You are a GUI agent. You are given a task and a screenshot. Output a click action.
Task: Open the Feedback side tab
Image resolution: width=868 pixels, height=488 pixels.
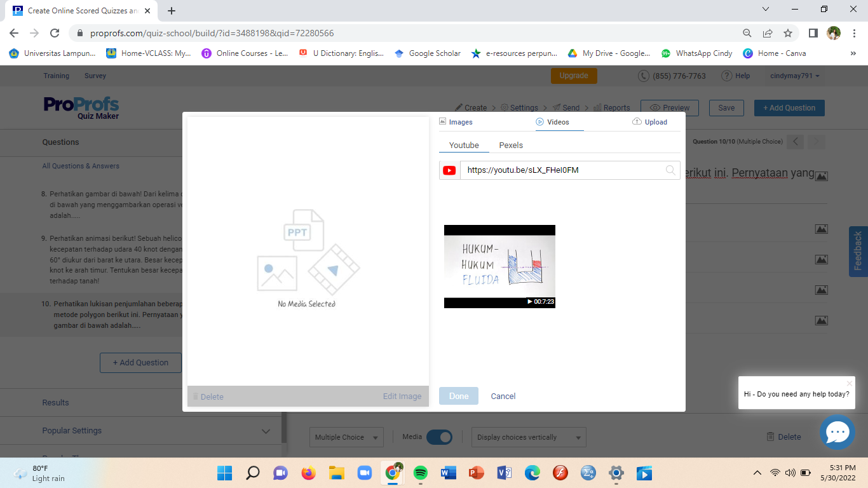point(858,251)
